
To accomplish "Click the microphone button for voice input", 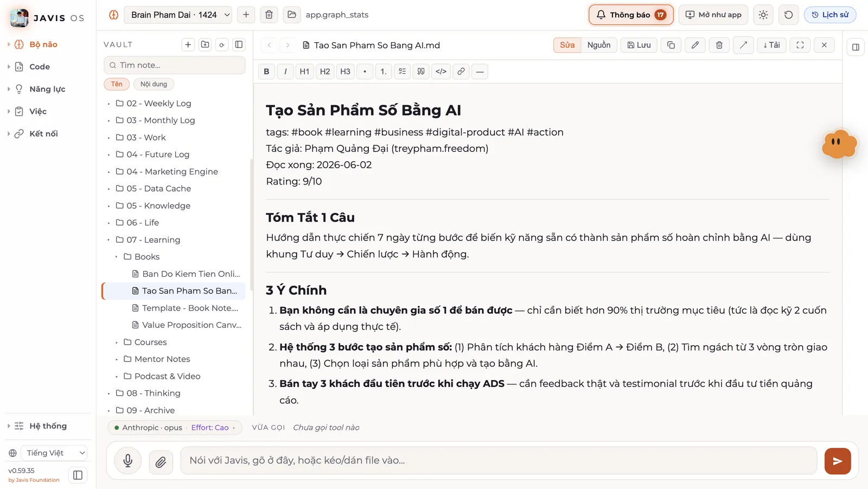I will coord(128,461).
